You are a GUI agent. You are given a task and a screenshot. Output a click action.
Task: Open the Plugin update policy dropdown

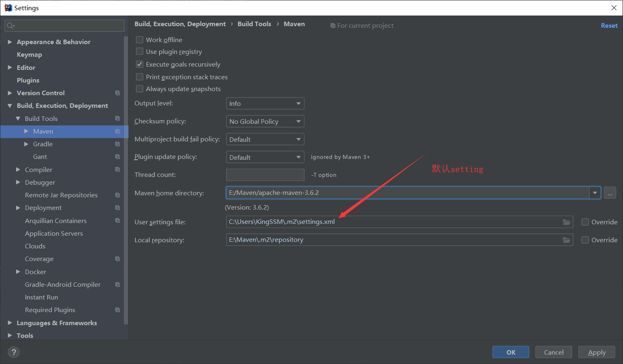tap(265, 157)
